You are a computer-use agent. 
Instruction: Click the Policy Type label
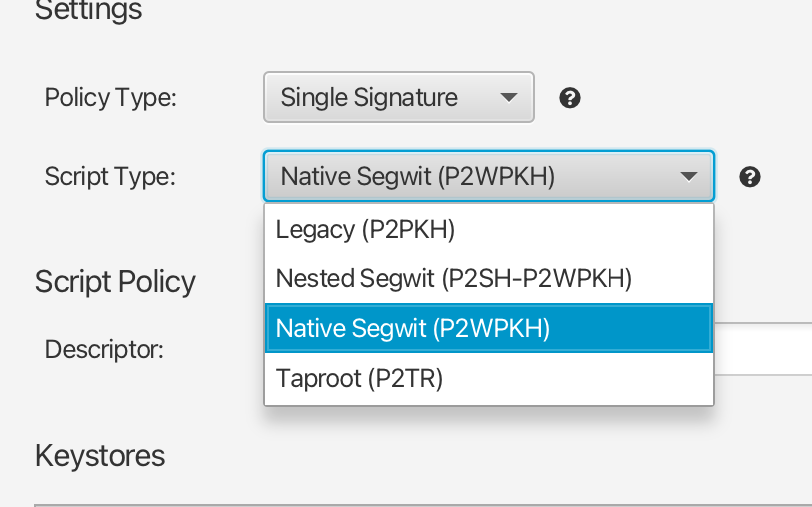(110, 98)
